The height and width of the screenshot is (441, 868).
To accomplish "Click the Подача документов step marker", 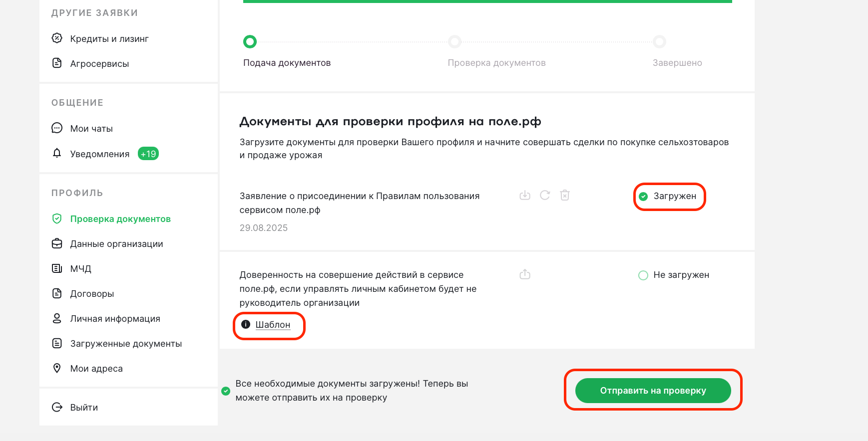I will point(250,41).
